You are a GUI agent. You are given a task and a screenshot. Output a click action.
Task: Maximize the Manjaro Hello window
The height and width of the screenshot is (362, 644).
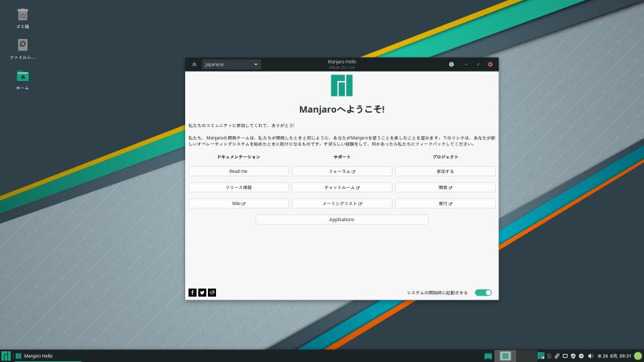[x=478, y=64]
